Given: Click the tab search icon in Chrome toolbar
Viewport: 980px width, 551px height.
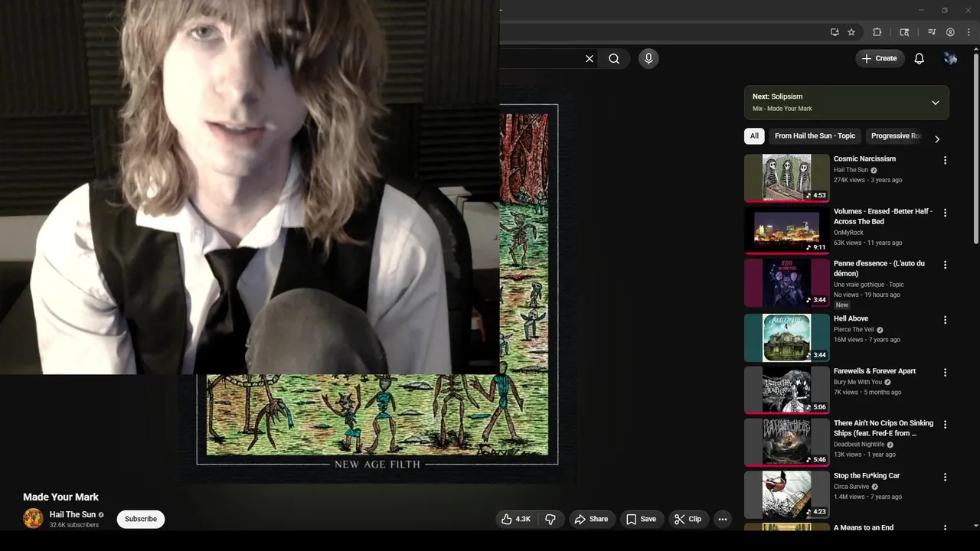Looking at the screenshot, I should (904, 32).
